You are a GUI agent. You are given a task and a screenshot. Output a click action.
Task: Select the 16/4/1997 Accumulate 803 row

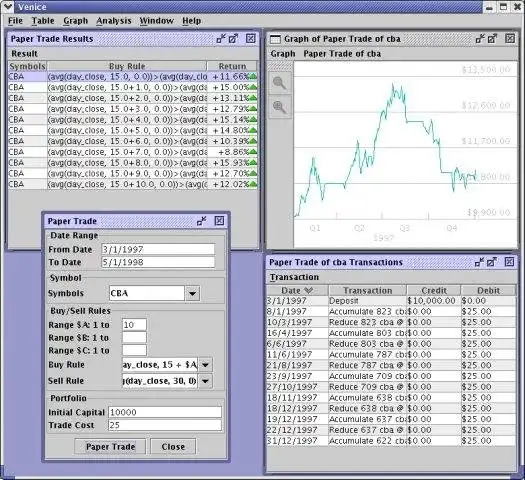391,333
